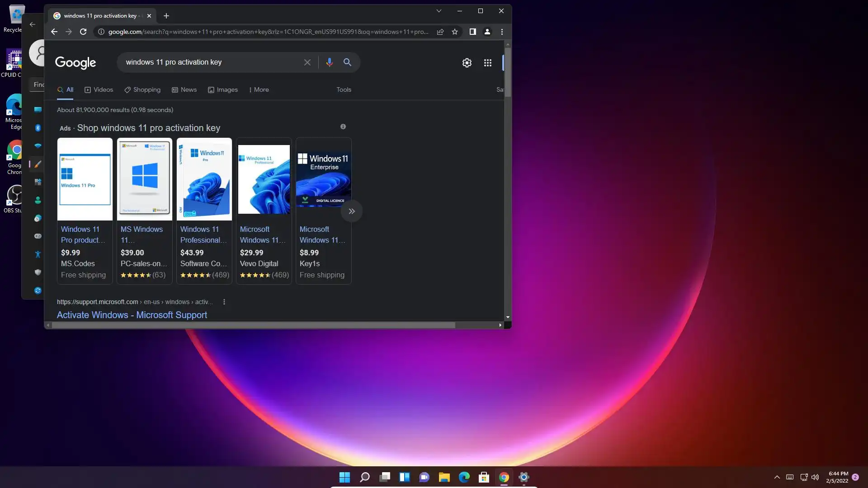
Task: Open the Google apps grid
Action: click(x=487, y=63)
